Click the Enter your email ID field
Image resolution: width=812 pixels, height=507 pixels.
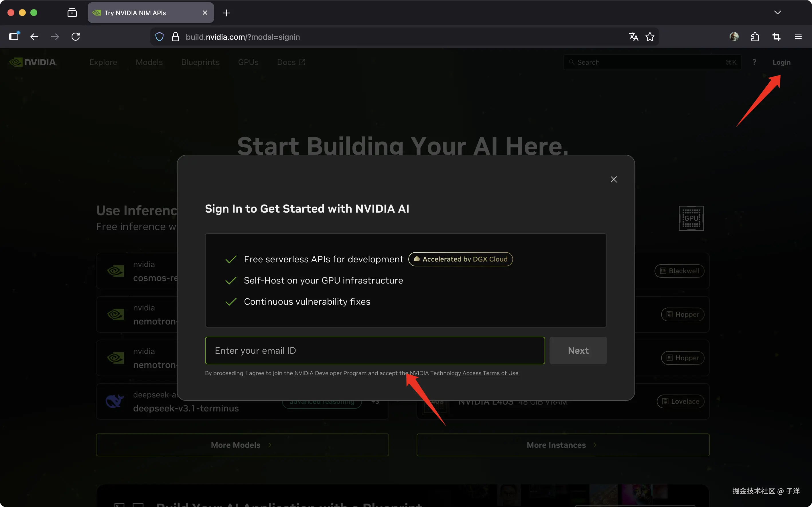pos(375,350)
